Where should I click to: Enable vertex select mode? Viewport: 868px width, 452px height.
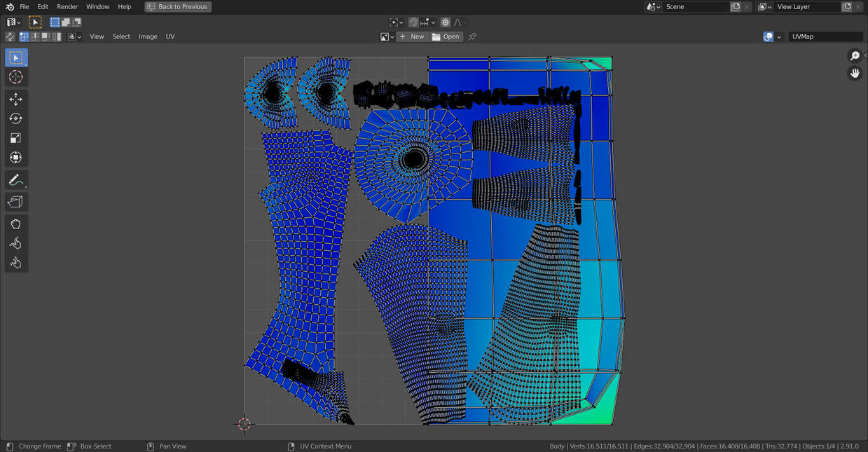click(25, 36)
